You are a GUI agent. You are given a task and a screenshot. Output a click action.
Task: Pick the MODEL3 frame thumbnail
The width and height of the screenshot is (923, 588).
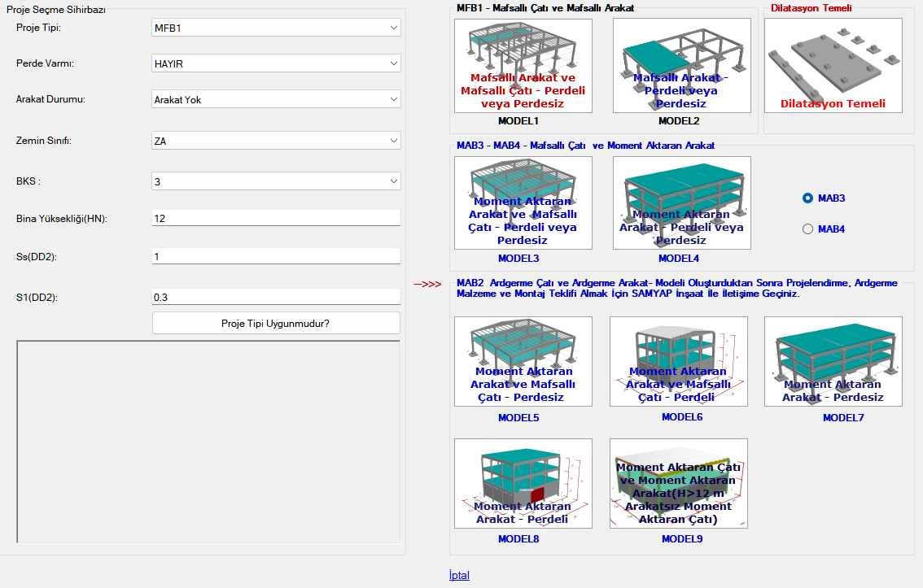(523, 203)
